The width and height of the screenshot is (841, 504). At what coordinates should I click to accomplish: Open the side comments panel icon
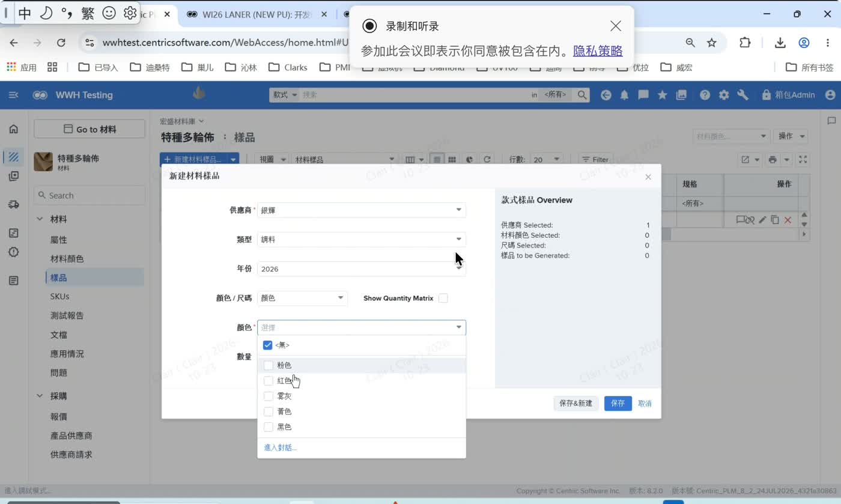point(831,121)
